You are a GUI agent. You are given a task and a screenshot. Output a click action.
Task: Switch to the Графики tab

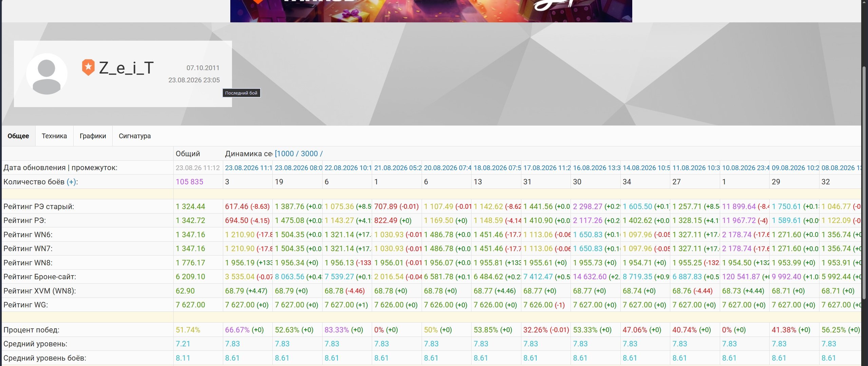click(93, 136)
